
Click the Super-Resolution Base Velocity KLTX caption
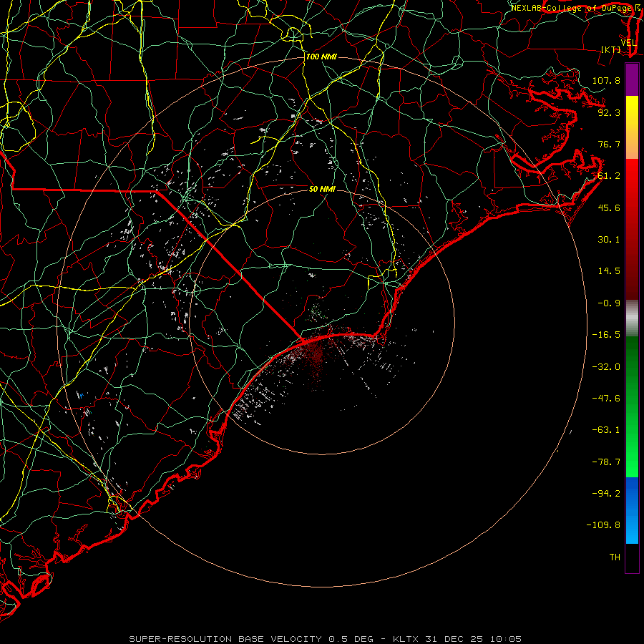(x=326, y=639)
